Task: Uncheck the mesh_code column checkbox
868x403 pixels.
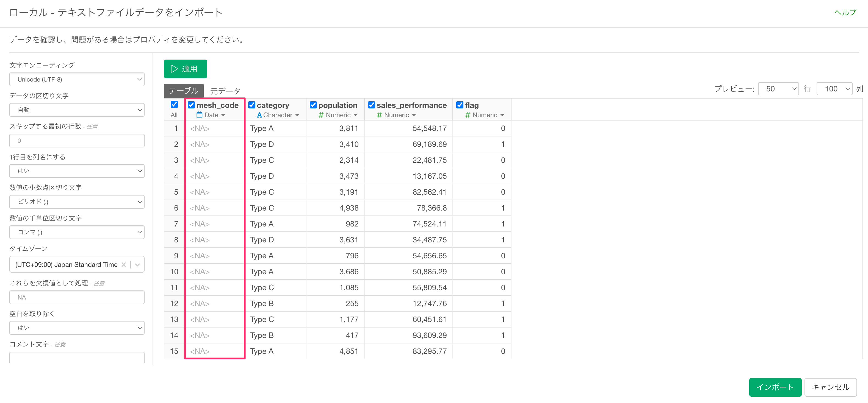Action: 191,105
